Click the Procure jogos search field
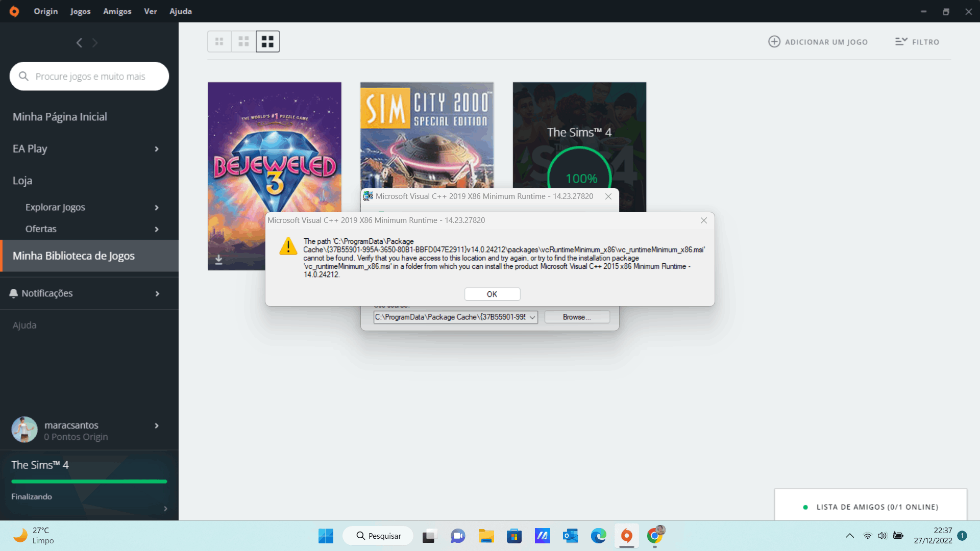Screen dimensions: 980x551 [90, 77]
